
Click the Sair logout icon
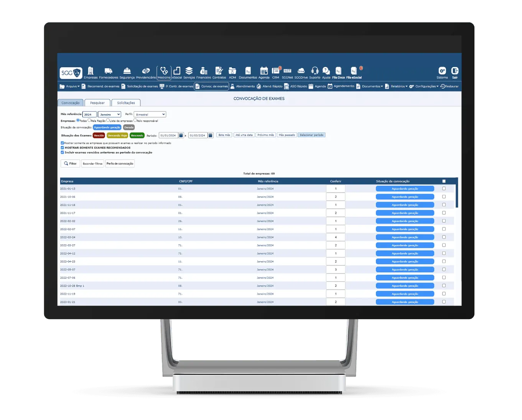(455, 72)
